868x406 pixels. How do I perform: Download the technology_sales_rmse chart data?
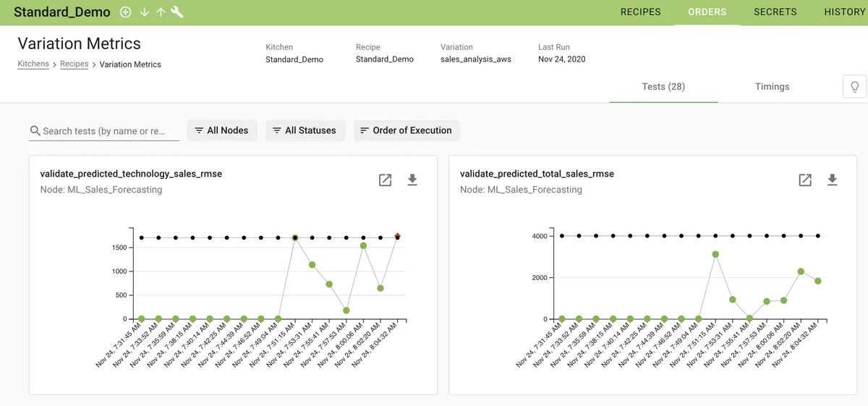(x=412, y=180)
